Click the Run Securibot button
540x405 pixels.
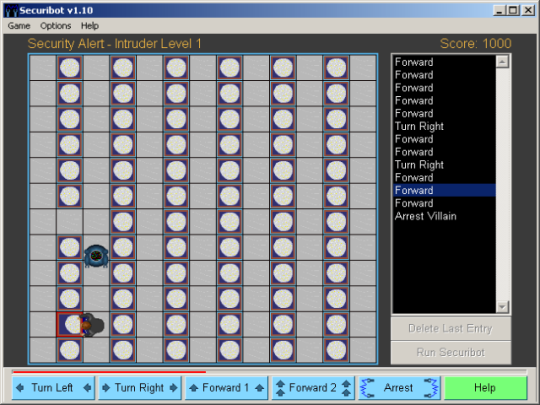tap(451, 352)
